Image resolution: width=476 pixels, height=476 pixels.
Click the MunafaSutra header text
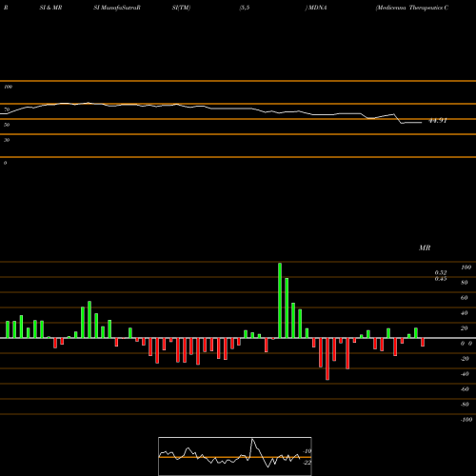click(120, 8)
